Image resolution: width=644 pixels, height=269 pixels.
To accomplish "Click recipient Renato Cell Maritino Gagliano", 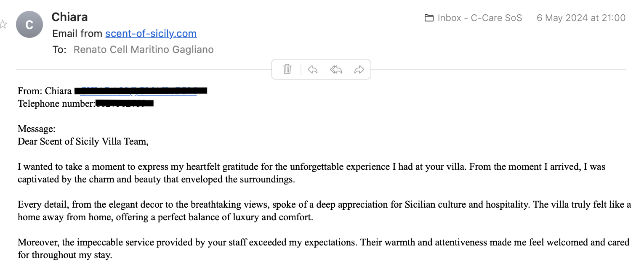I will click(144, 50).
